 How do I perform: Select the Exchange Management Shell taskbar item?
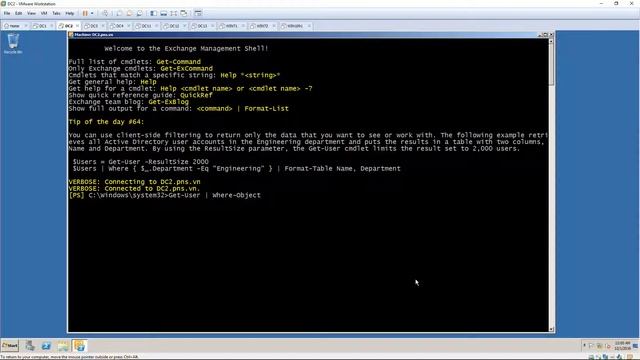[80, 346]
